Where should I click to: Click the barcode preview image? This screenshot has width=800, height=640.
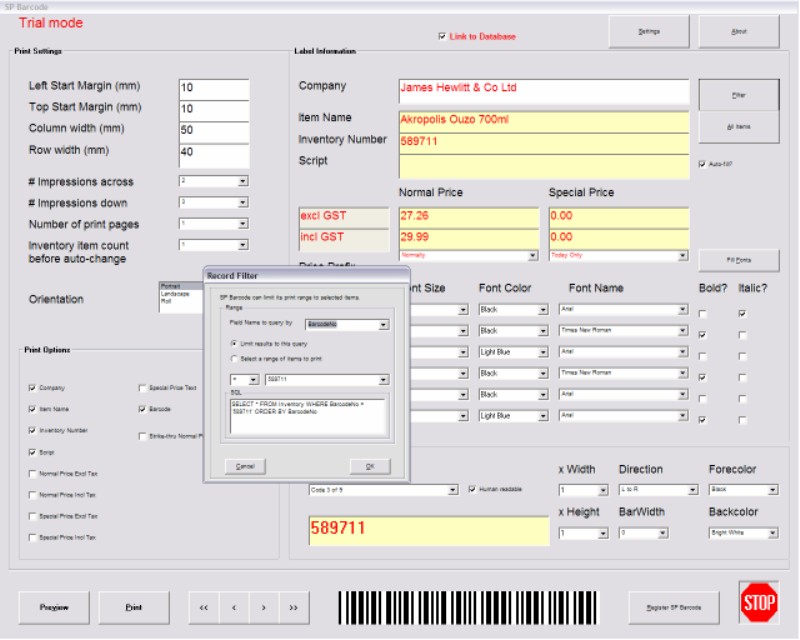click(468, 606)
